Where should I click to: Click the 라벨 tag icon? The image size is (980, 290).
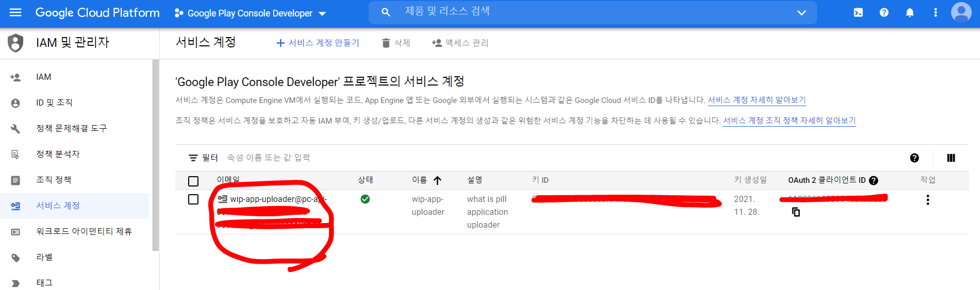(x=15, y=258)
